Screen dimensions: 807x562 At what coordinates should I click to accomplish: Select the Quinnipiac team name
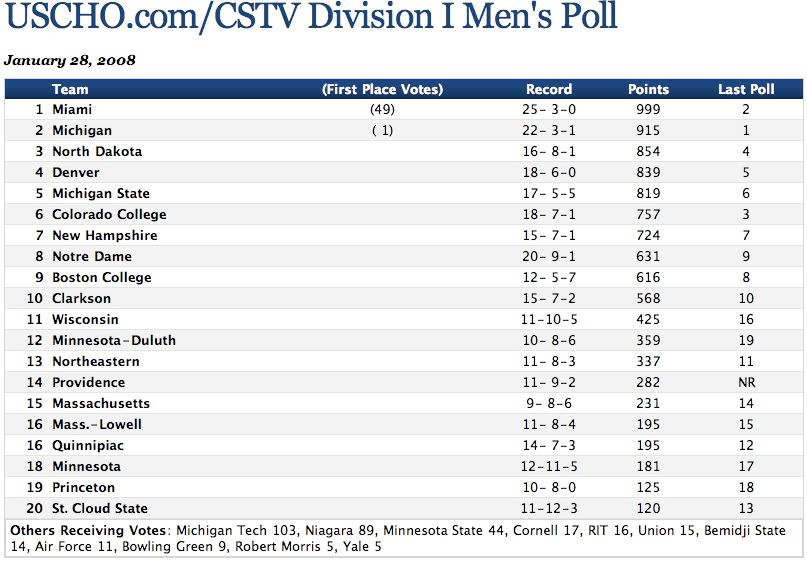click(90, 445)
